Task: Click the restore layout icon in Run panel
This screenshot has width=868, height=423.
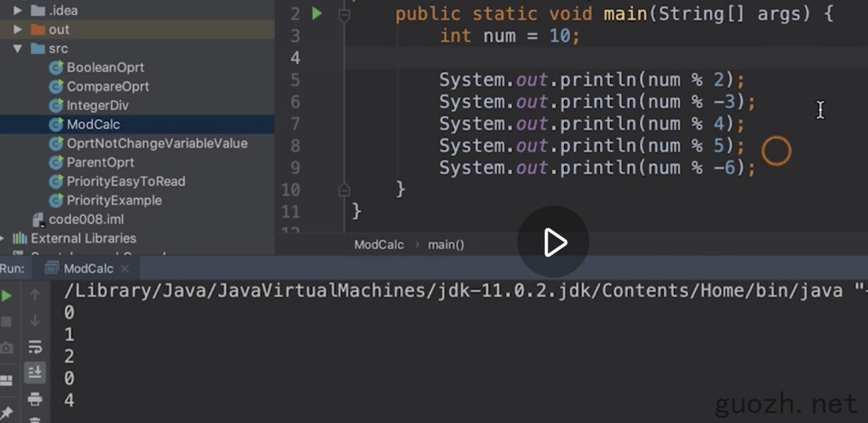Action: (6, 380)
